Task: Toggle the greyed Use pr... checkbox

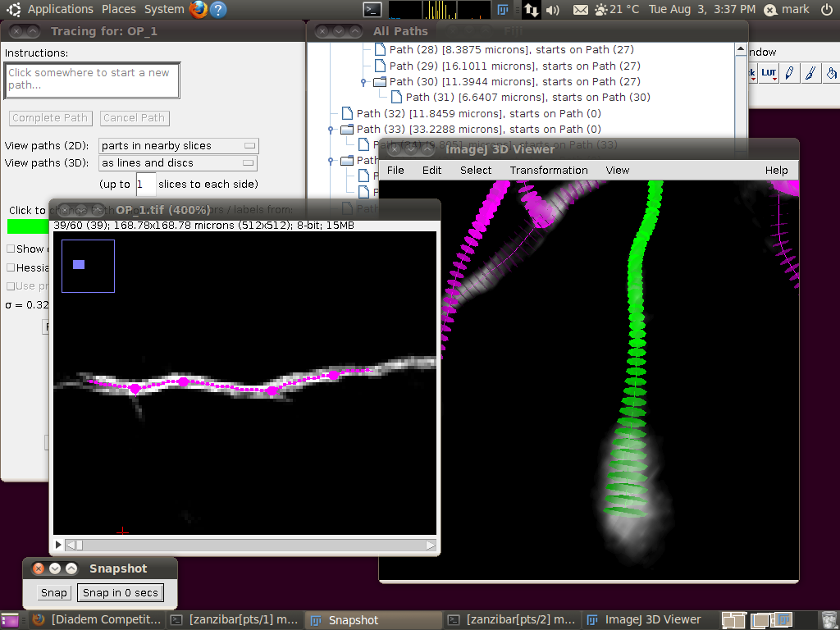Action: coord(11,286)
